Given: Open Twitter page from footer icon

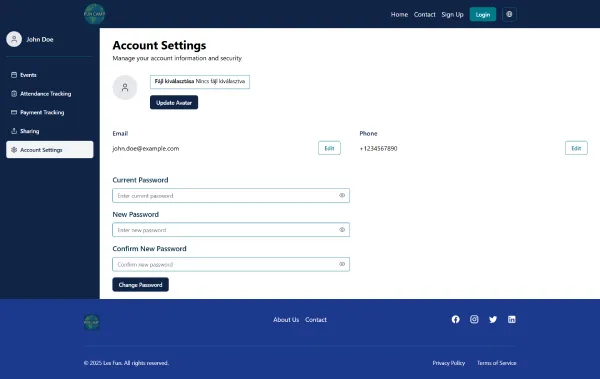Looking at the screenshot, I should (x=493, y=319).
